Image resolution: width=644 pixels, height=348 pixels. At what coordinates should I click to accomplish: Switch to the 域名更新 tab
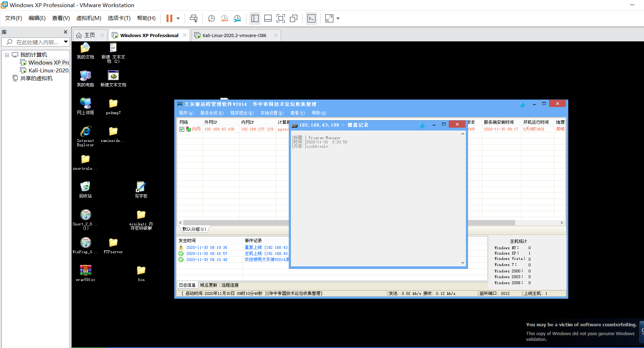click(x=208, y=285)
